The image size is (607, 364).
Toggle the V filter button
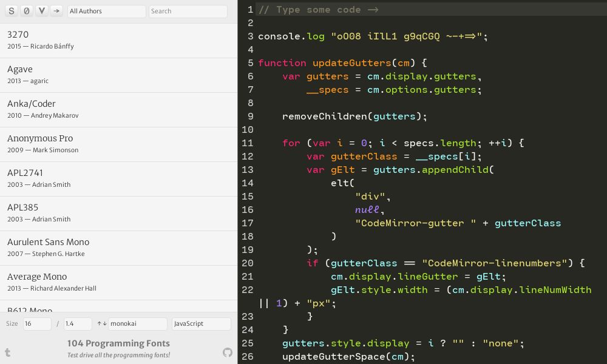coord(41,10)
